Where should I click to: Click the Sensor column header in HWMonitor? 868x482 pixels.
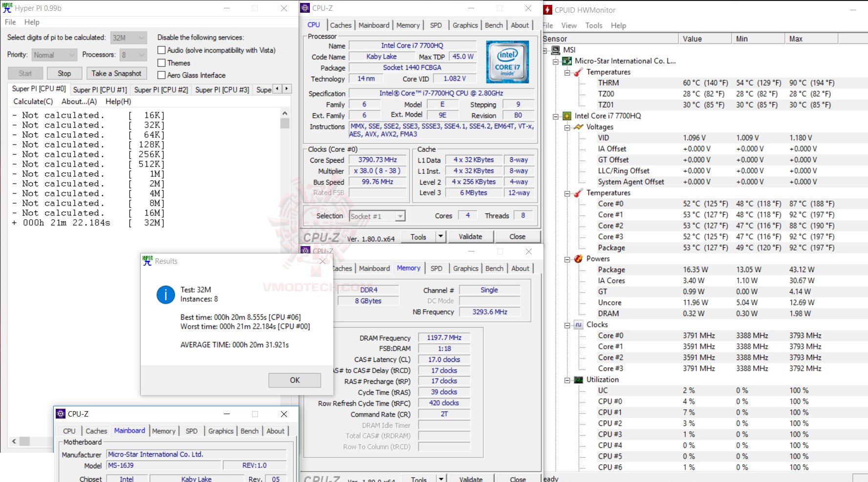(610, 39)
